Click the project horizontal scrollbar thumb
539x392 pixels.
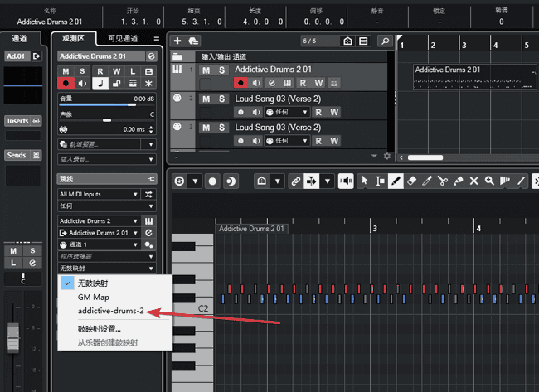click(425, 157)
